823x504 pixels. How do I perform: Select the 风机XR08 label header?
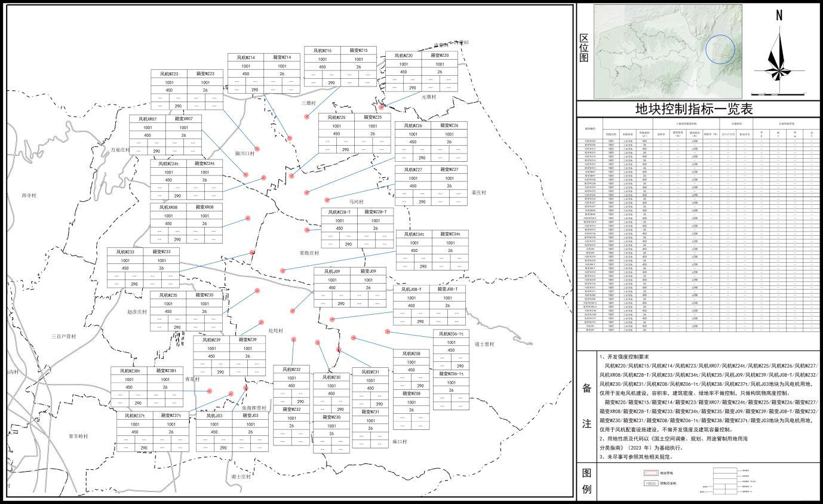[168, 207]
